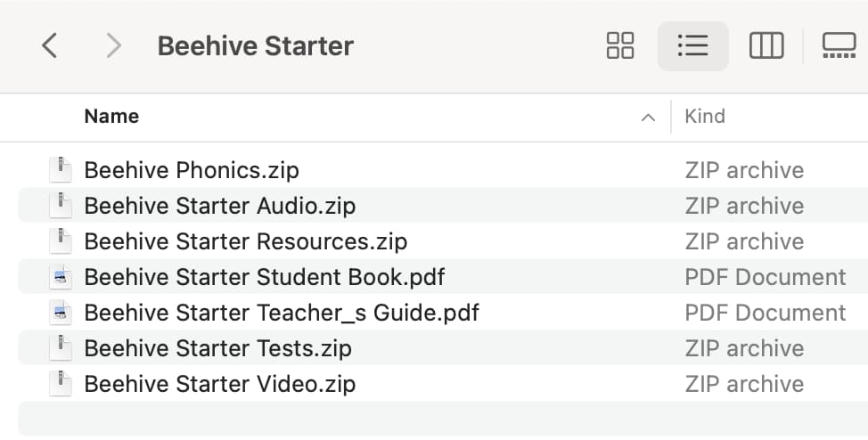Switch to column view
The width and height of the screenshot is (868, 440).
pos(766,45)
